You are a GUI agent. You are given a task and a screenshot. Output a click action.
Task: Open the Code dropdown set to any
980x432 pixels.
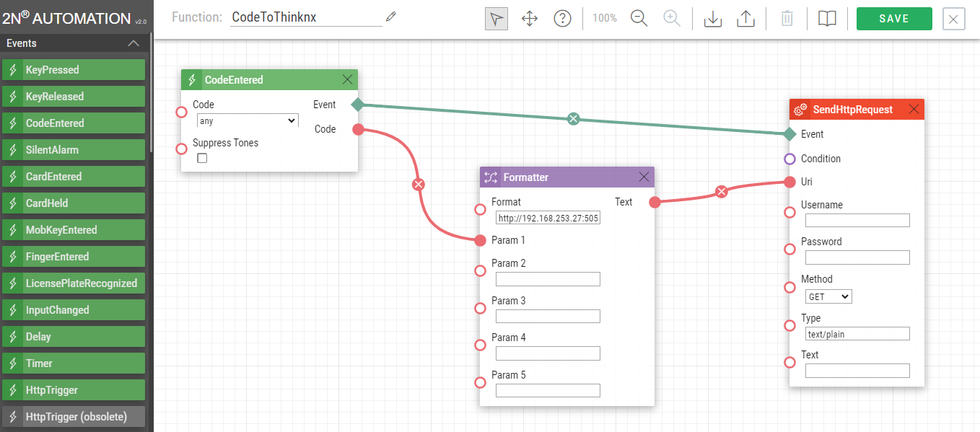pyautogui.click(x=248, y=121)
